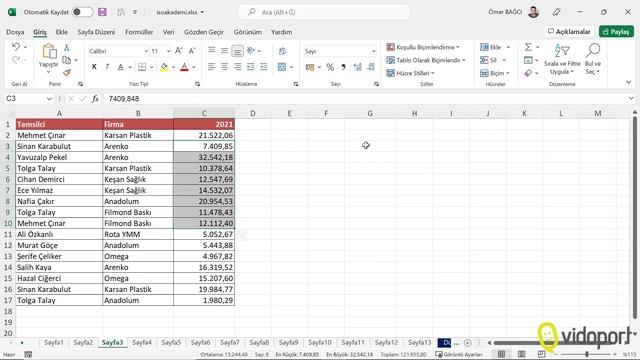Click the Format Painter brush icon
The height and width of the screenshot is (360, 640).
pos(67,73)
